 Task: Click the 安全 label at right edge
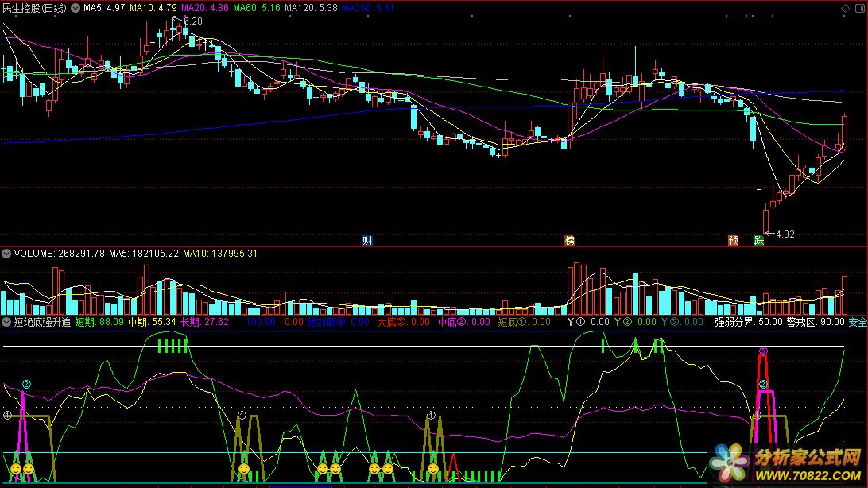pyautogui.click(x=857, y=323)
